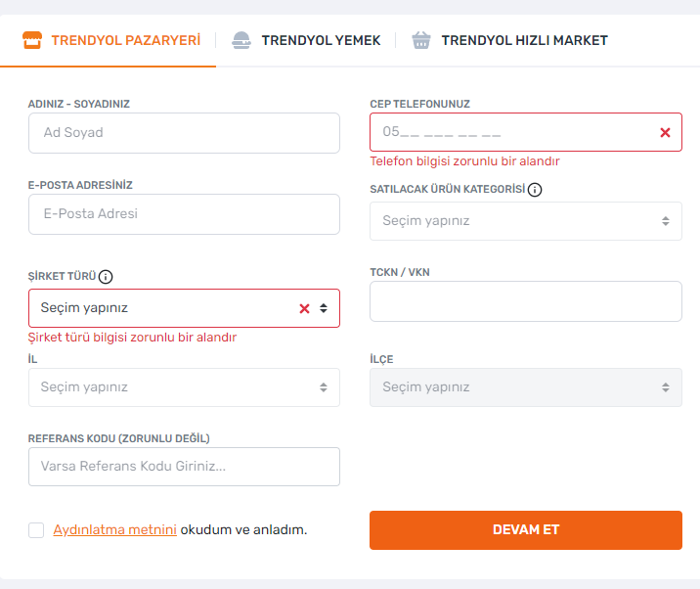The height and width of the screenshot is (589, 700).
Task: Click into the E-Posta Adresi field
Action: point(184,214)
